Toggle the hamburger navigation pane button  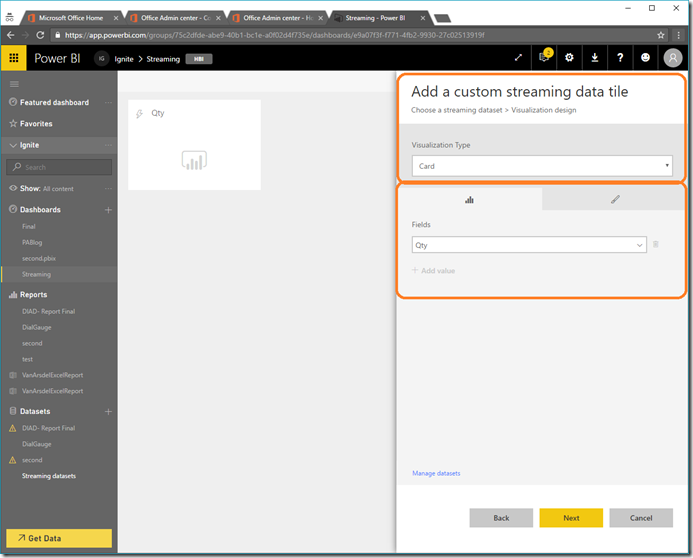[14, 84]
